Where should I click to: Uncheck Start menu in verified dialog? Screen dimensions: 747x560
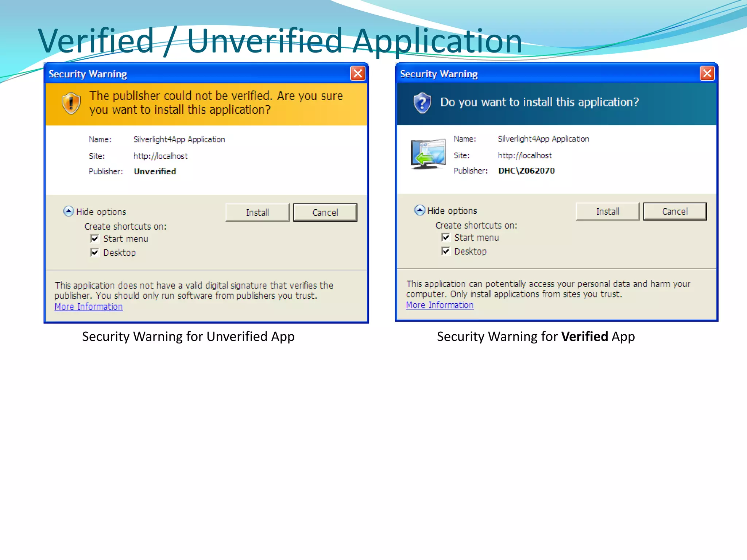(446, 237)
